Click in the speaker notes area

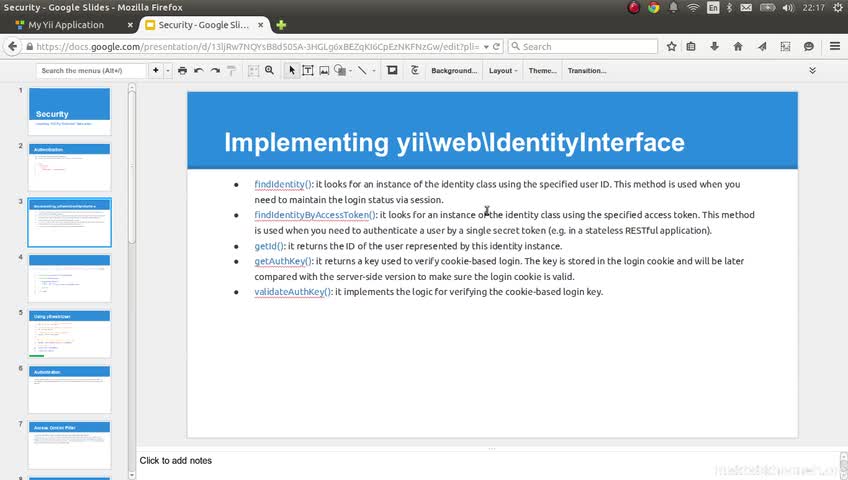tap(487, 461)
